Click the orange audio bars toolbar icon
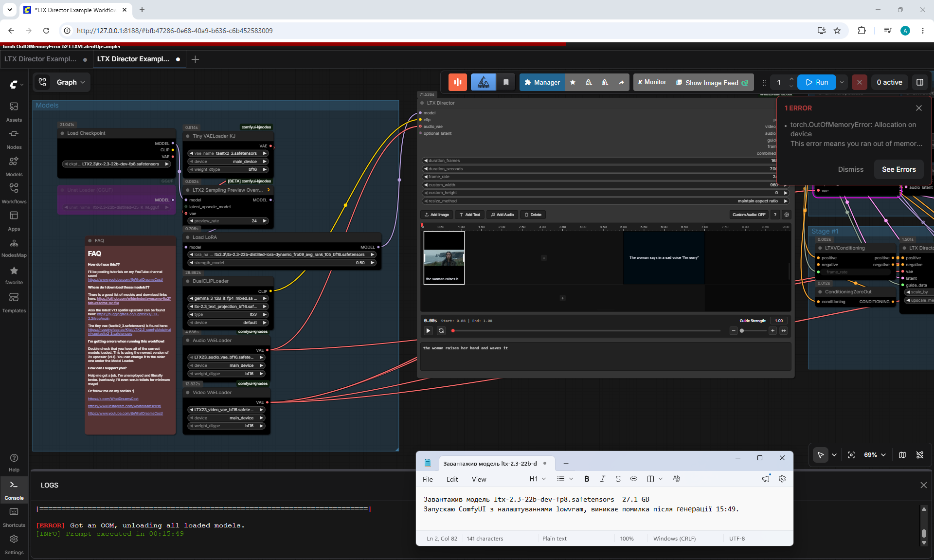The image size is (934, 560). (458, 82)
